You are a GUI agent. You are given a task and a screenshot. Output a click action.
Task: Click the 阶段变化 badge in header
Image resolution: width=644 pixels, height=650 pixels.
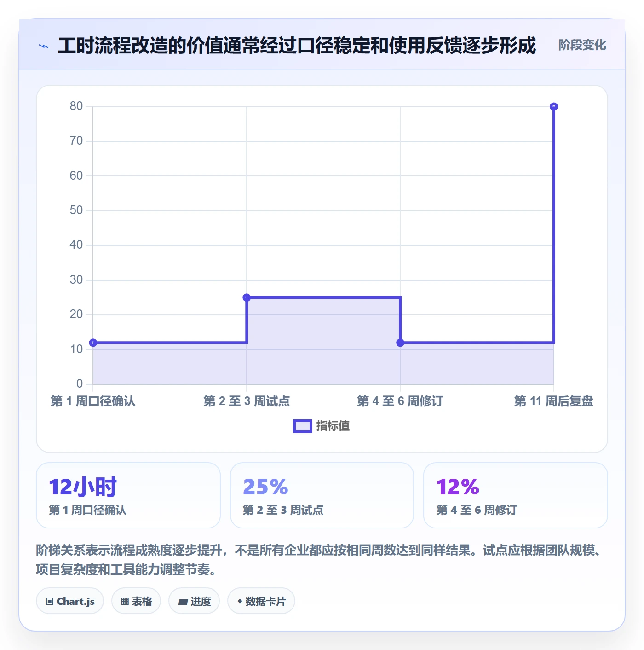tap(582, 45)
